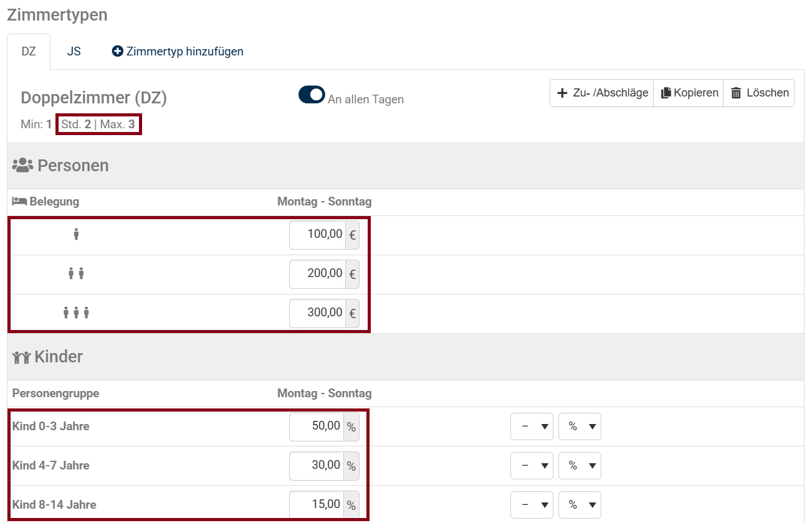Screen dimensions: 812x523
Task: Open the percent unit dropdown for Kind 4-7 Jahre
Action: click(x=580, y=466)
